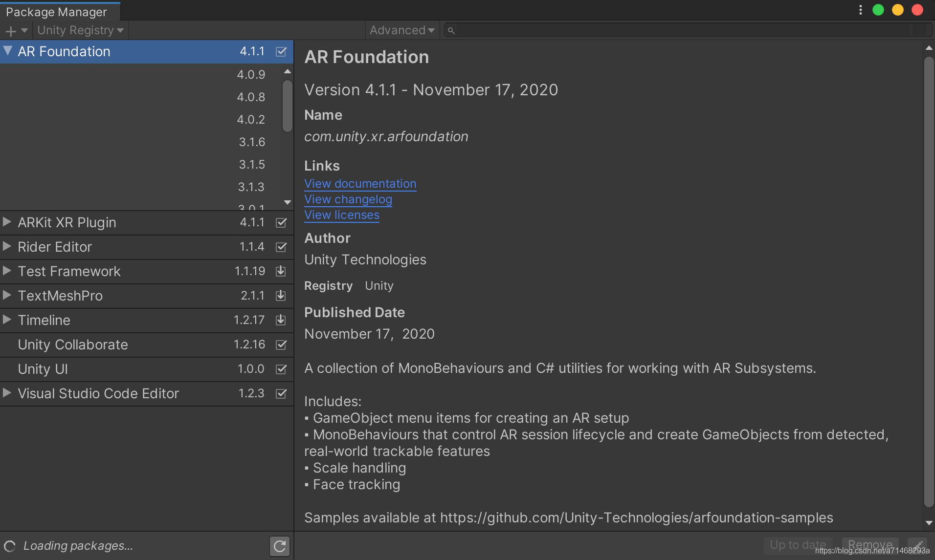Image resolution: width=935 pixels, height=560 pixels.
Task: Expand the ARKit XR Plugin entry
Action: point(6,222)
